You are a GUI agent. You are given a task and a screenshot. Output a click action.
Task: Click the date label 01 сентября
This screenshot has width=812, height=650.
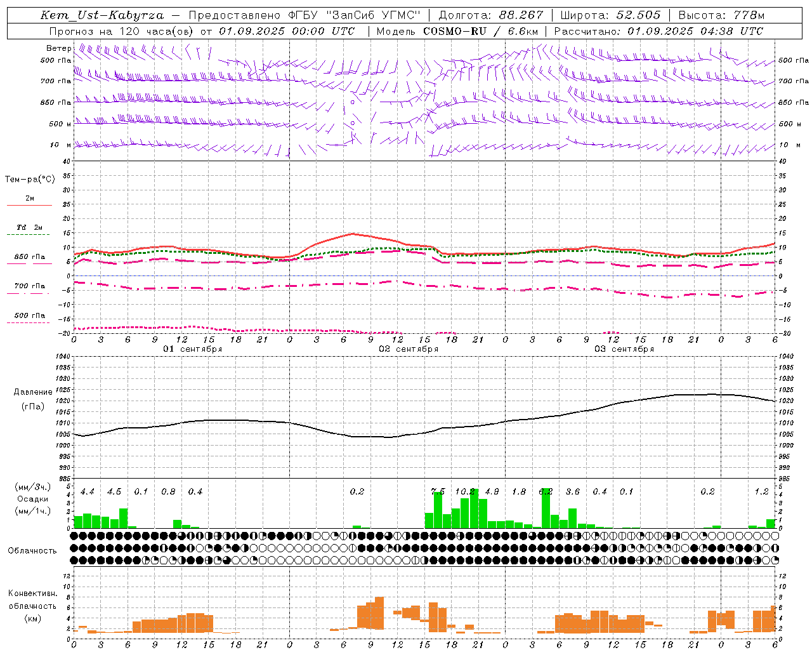point(193,349)
